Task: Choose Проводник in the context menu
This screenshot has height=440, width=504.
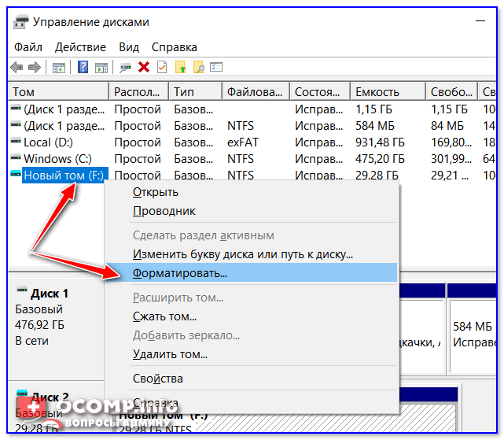Action: 252,211
